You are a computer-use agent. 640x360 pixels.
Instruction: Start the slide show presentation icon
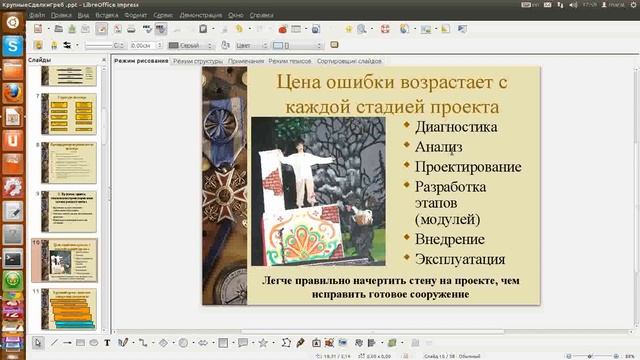462,29
